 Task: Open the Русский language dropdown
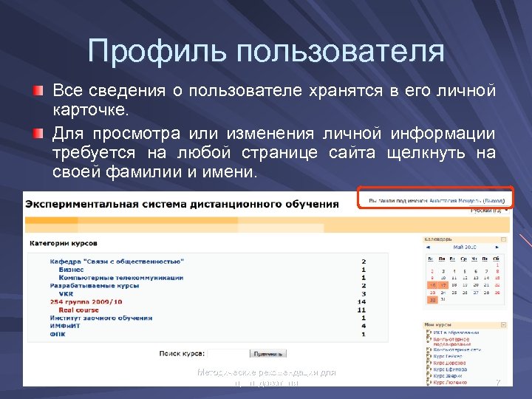click(x=489, y=211)
